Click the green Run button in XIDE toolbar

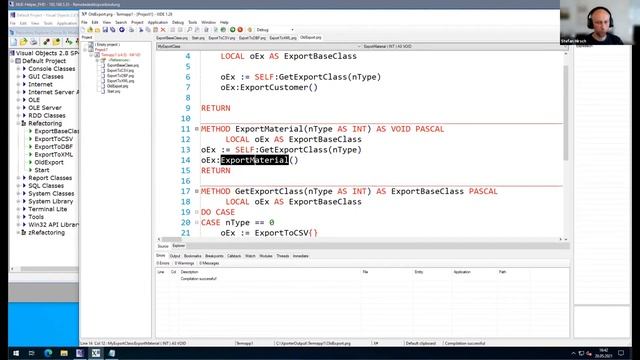pyautogui.click(x=232, y=30)
